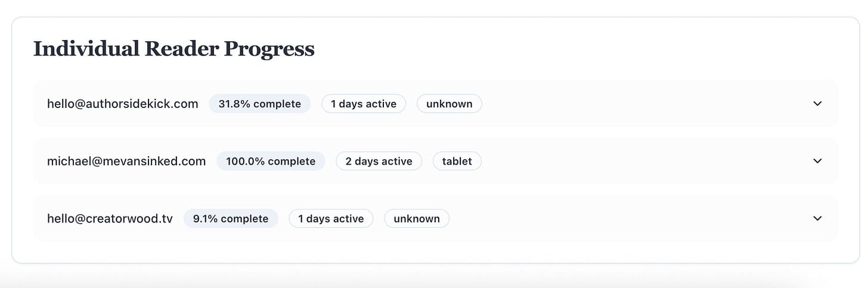The image size is (868, 288).
Task: Click the Individual Reader Progress heading
Action: (x=173, y=48)
